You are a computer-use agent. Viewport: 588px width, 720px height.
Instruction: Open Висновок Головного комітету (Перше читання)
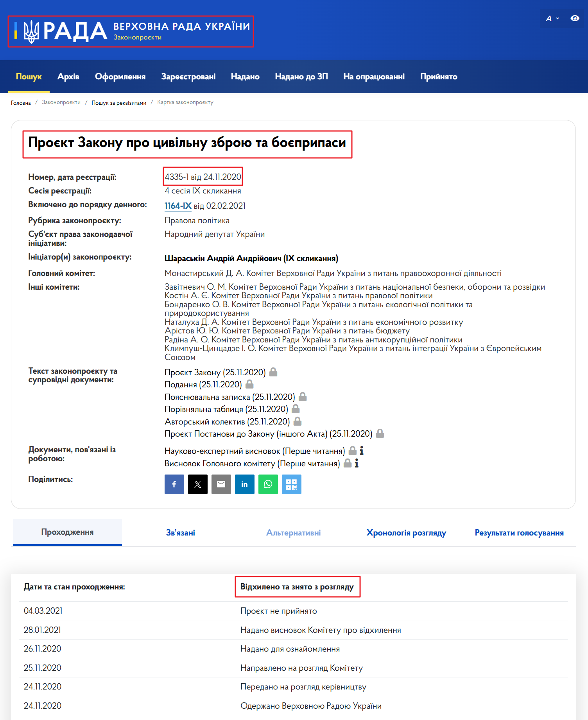click(252, 464)
